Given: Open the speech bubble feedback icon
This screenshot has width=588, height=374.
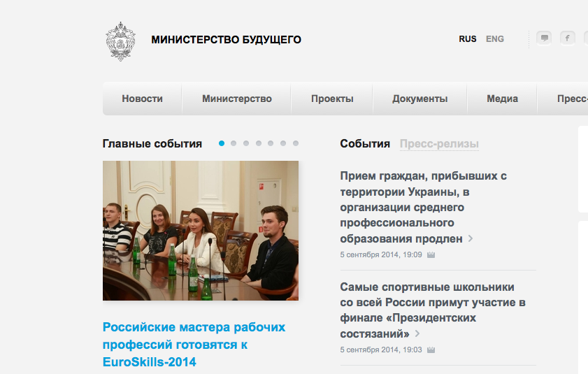Looking at the screenshot, I should point(544,38).
